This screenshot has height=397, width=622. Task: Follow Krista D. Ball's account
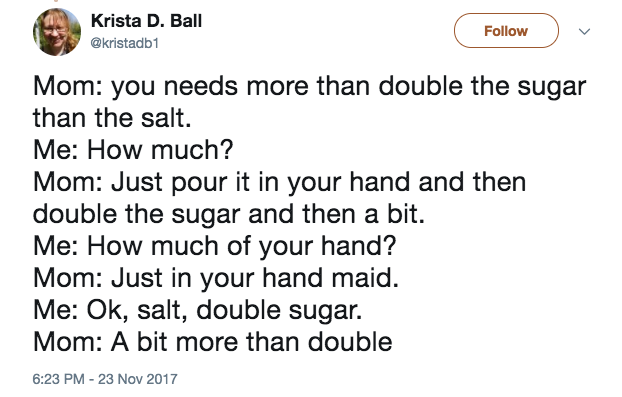(506, 31)
